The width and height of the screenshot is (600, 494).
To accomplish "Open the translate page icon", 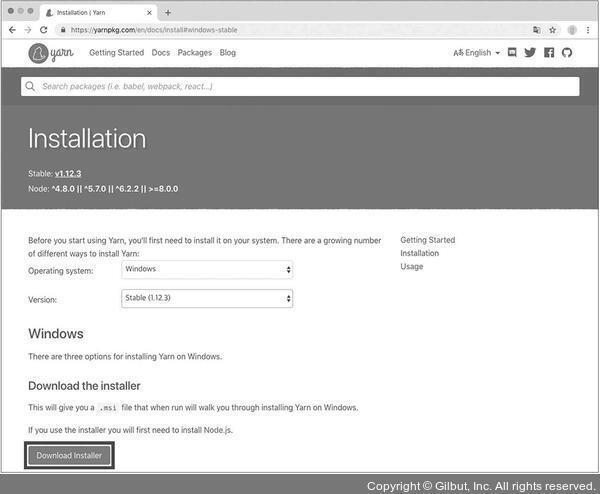I will click(x=536, y=30).
